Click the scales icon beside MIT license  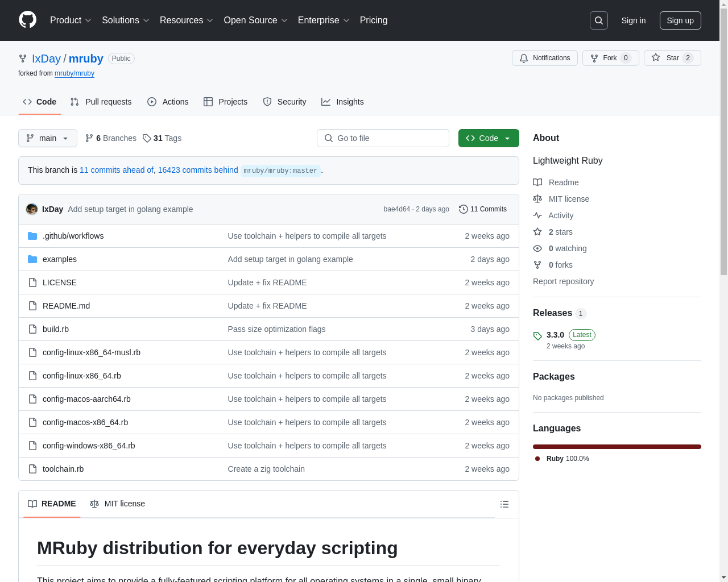[537, 199]
